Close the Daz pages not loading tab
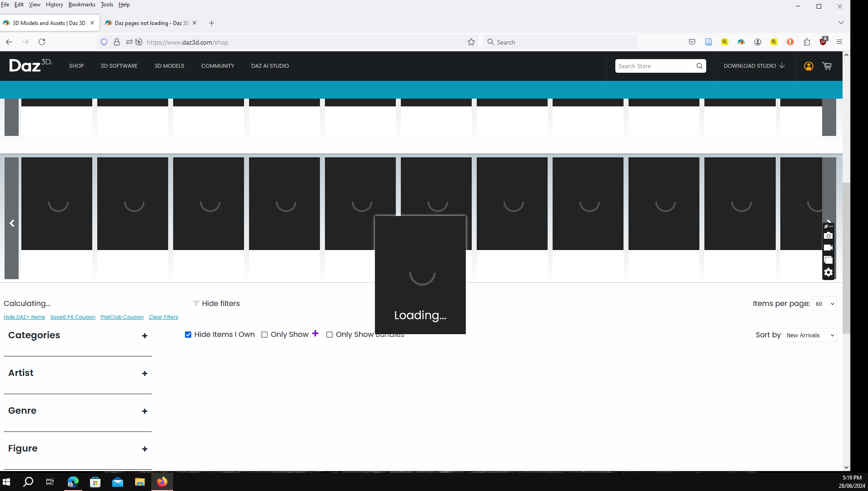Screen dimensions: 868x491 (x=195, y=23)
